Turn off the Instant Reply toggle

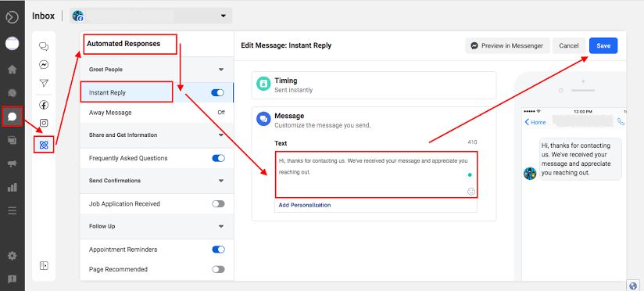(x=218, y=92)
